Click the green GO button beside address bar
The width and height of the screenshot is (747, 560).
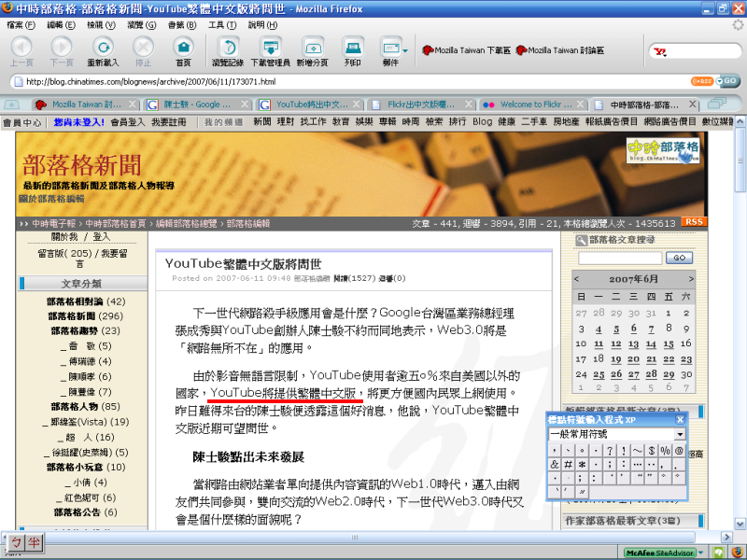[x=728, y=81]
